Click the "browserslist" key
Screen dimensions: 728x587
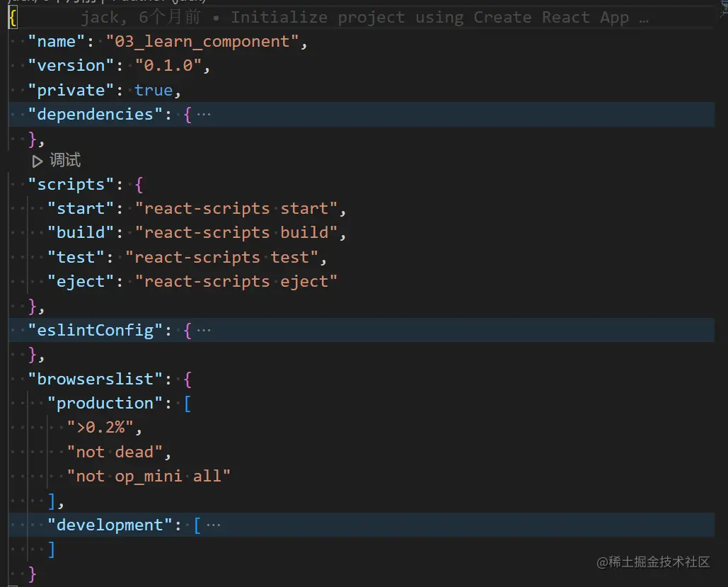click(96, 380)
